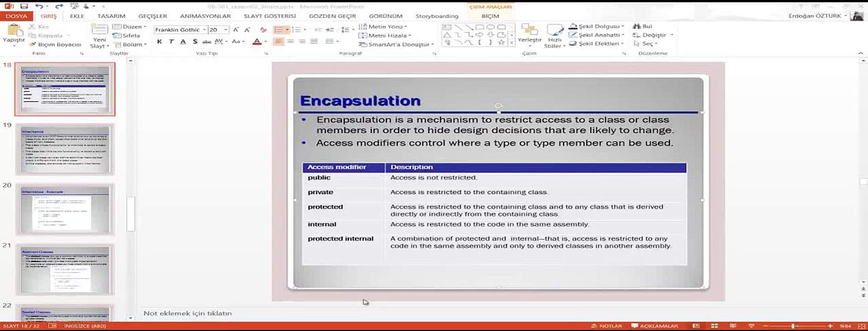Image resolution: width=868 pixels, height=331 pixels.
Task: Decrease the list indent level
Action: click(318, 30)
